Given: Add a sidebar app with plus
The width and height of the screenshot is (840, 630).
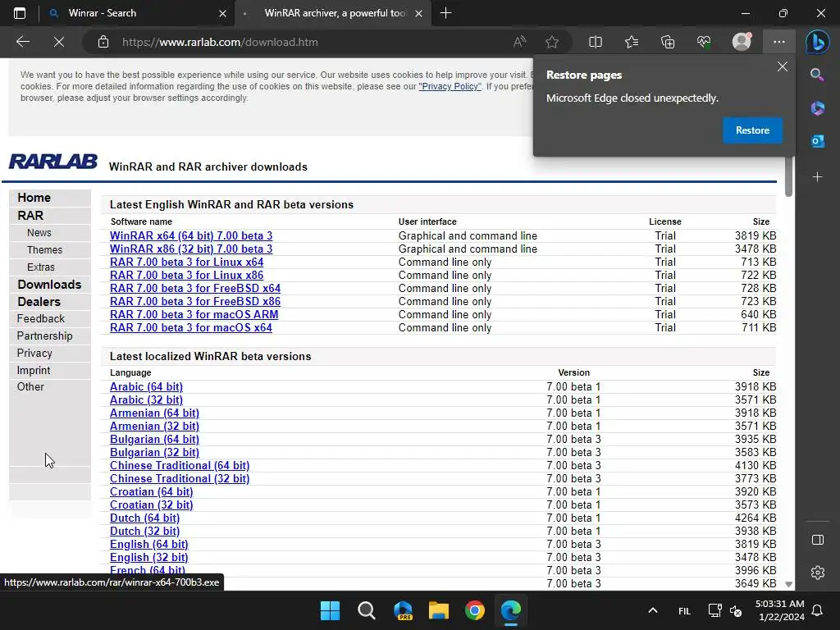Looking at the screenshot, I should tap(817, 176).
